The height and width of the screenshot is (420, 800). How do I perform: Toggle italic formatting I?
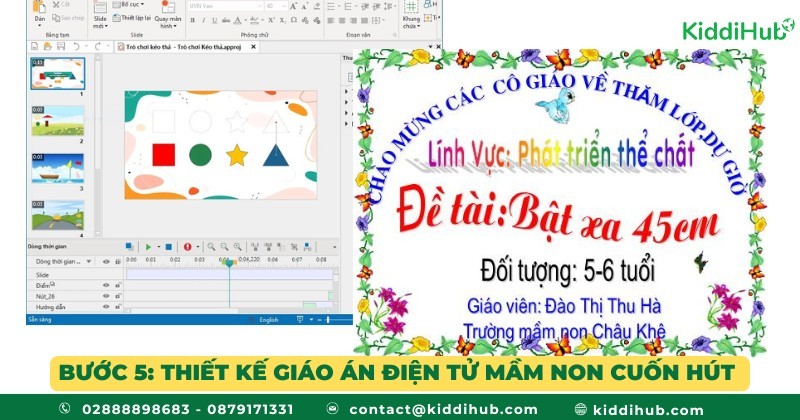[203, 20]
